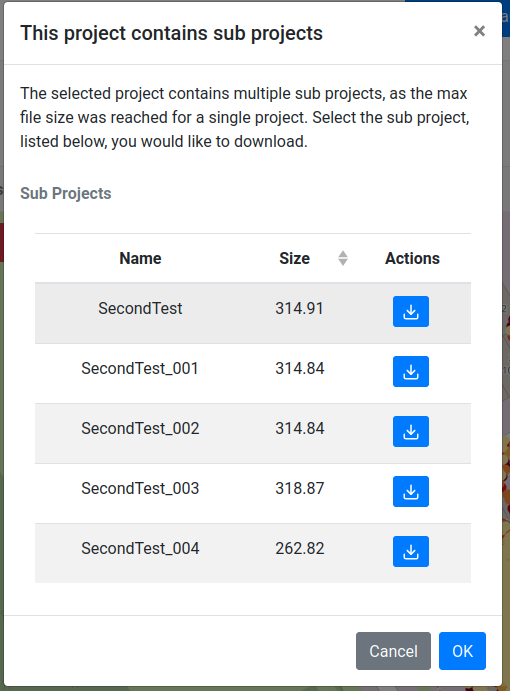Click the Size column header text
Image resolution: width=510 pixels, height=691 pixels.
(294, 258)
